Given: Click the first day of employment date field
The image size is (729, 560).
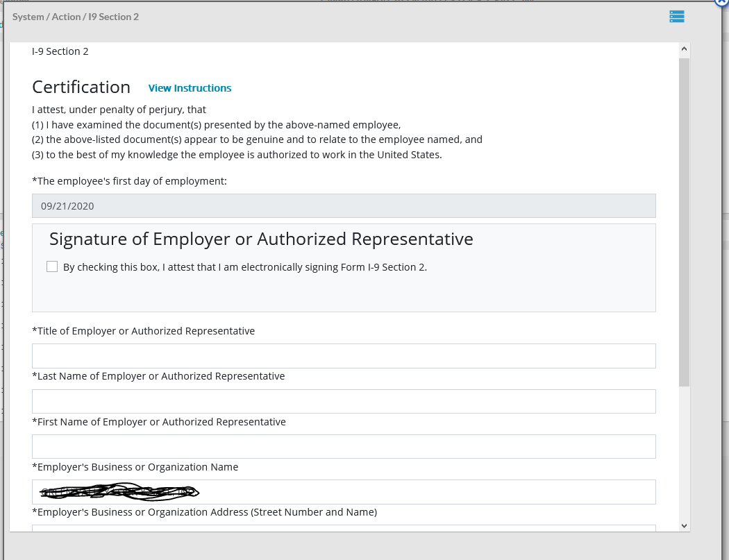Looking at the screenshot, I should (x=344, y=206).
